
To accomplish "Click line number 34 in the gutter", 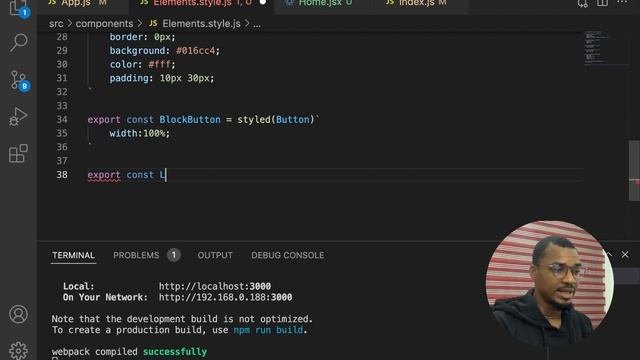I will pos(62,120).
